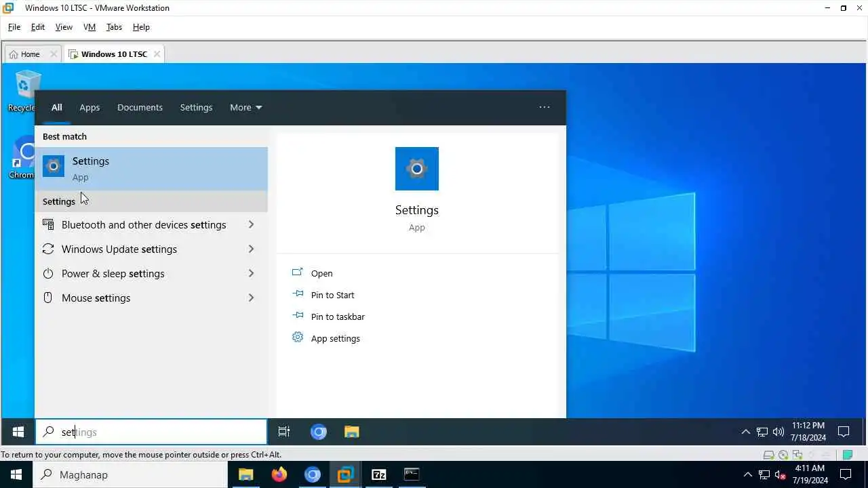
Task: Click the guest search box containing 'settings'
Action: 151,432
